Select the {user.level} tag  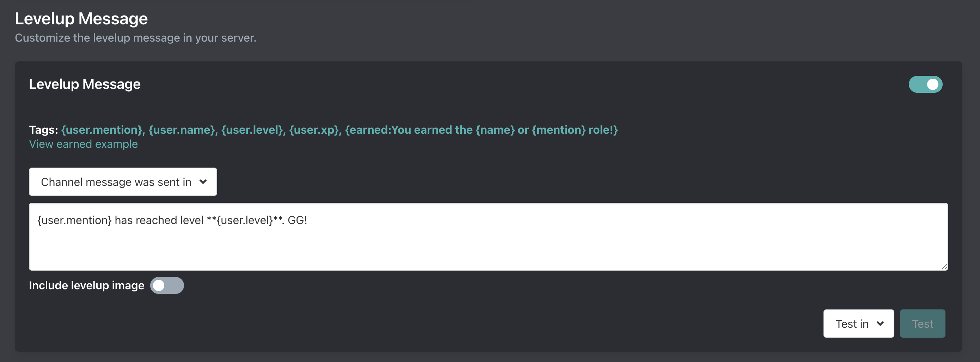252,130
